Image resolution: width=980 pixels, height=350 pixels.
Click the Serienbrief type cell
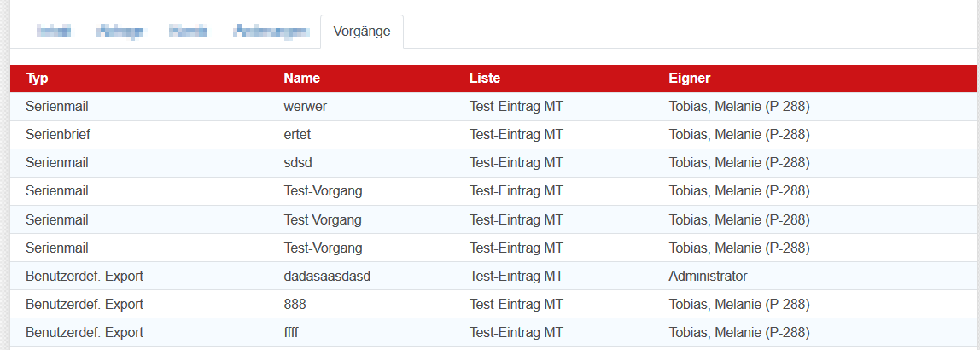pyautogui.click(x=58, y=135)
